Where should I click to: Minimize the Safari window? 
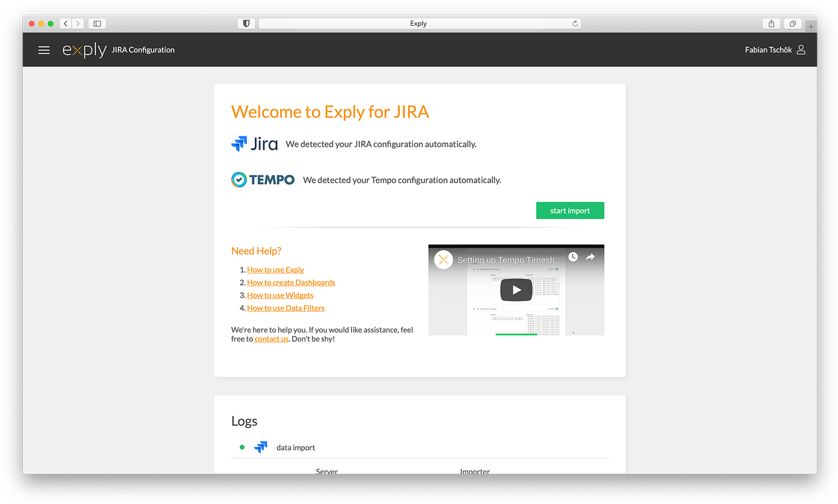(x=41, y=23)
